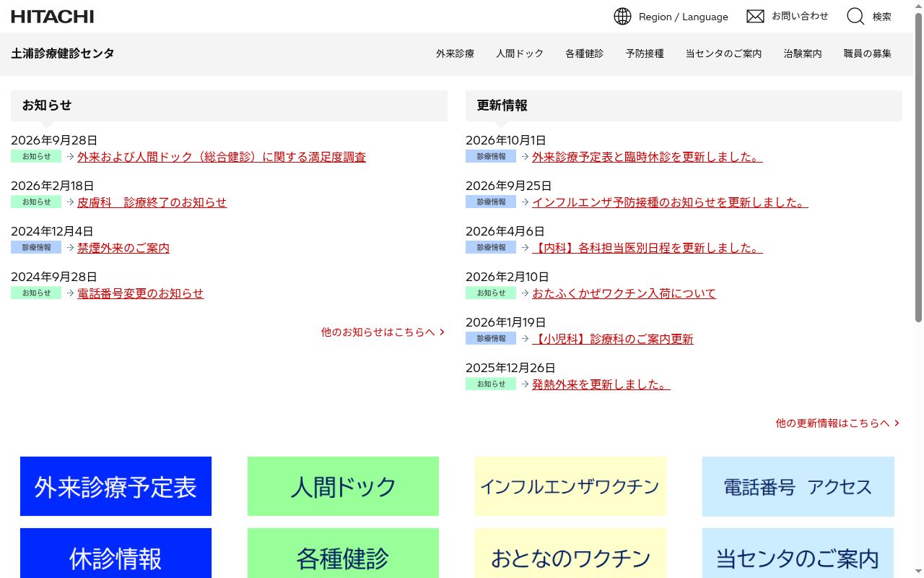Click the blue 休診情報 banner
The image size is (924, 578).
115,553
